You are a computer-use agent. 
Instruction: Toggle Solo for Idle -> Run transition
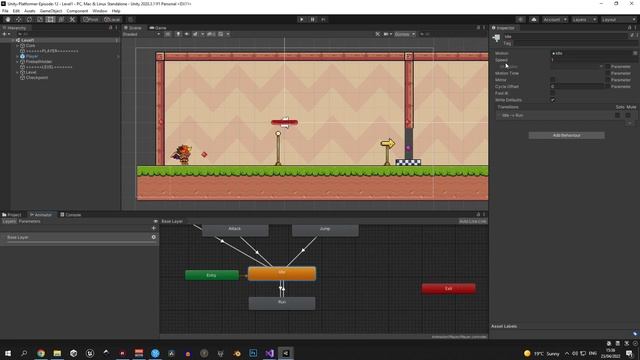(618, 116)
